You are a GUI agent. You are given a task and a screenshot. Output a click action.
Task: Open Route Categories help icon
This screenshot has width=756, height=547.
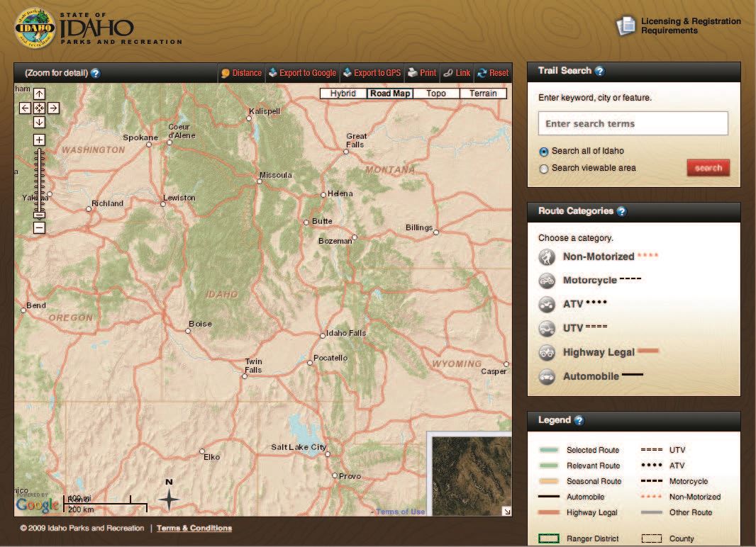click(621, 211)
